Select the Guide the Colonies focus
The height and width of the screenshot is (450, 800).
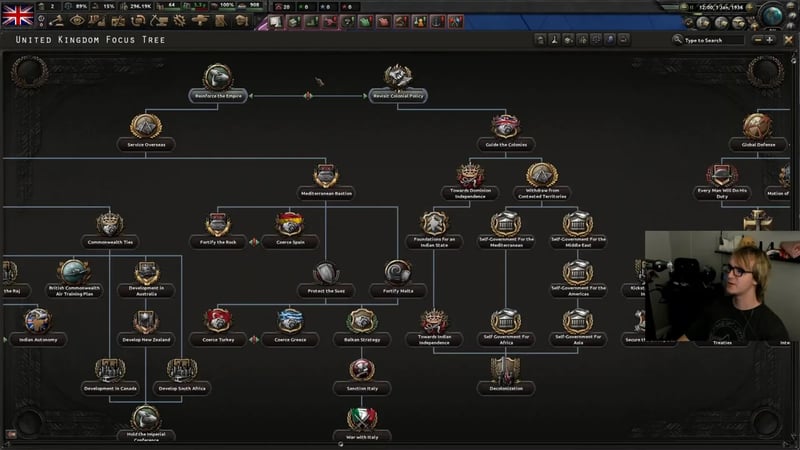tap(506, 132)
